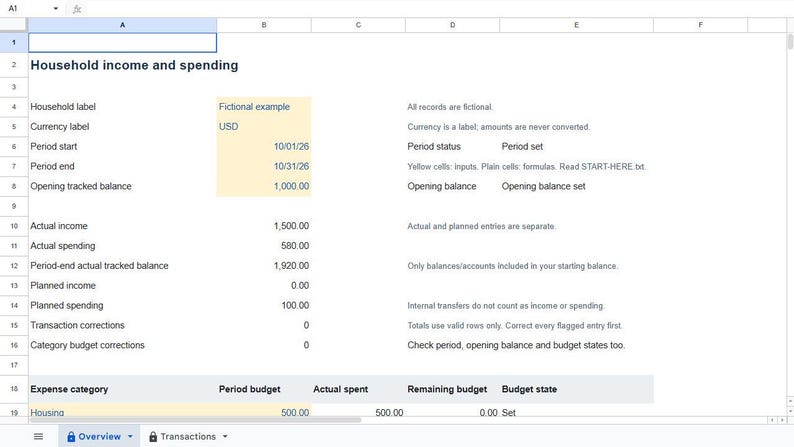The width and height of the screenshot is (794, 447).
Task: Click the fx formula bar icon
Action: 77,9
